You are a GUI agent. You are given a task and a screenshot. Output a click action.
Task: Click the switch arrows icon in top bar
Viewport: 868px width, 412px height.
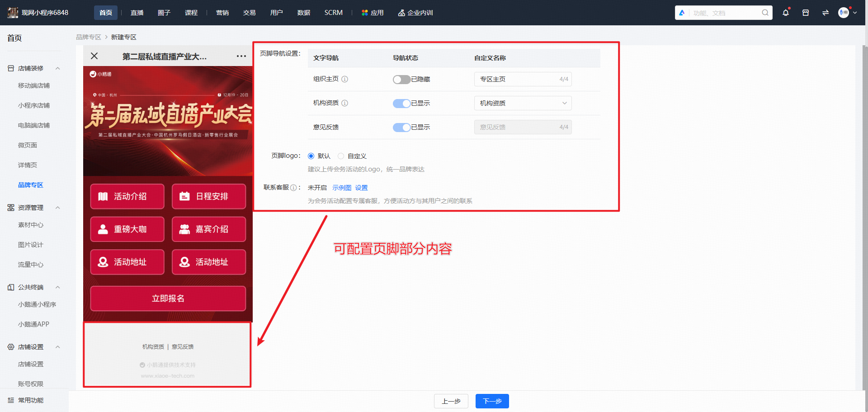826,13
